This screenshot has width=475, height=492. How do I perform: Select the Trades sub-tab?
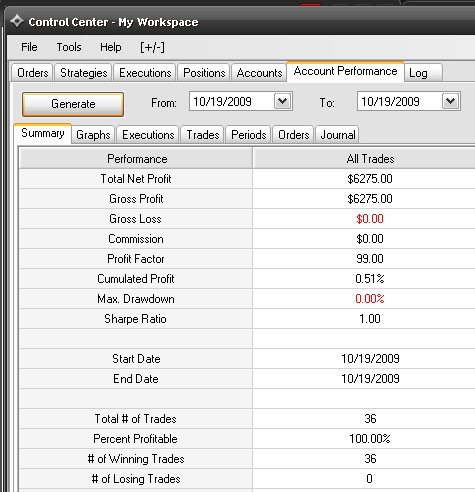pos(203,135)
